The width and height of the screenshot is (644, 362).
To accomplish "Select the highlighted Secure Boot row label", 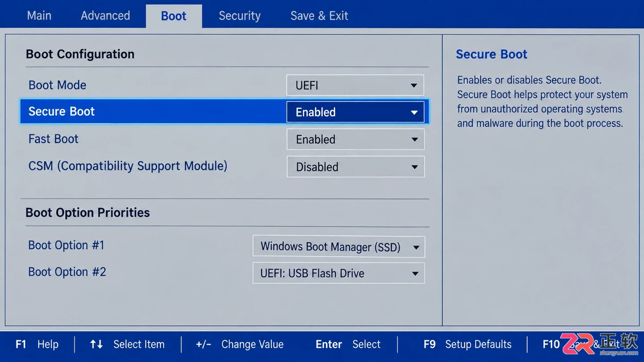I will [62, 112].
